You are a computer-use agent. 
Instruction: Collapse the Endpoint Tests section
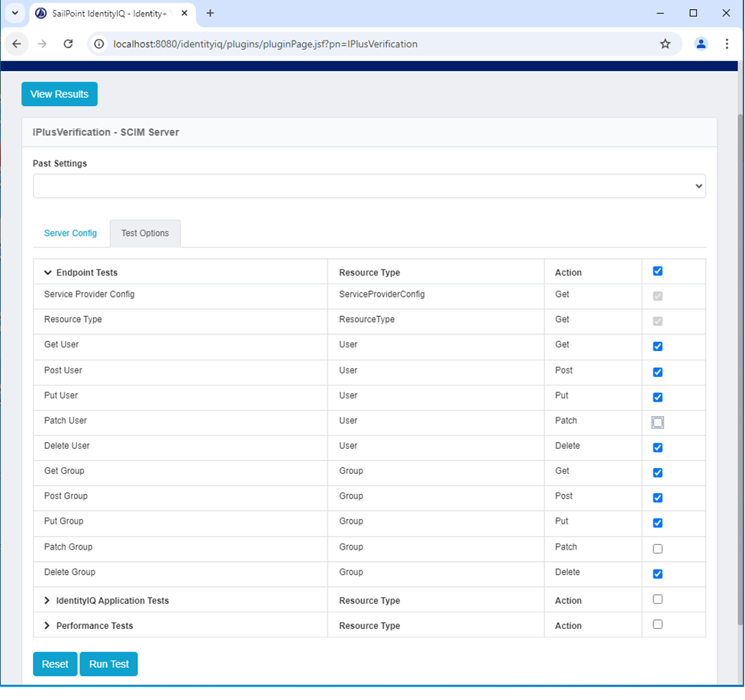(47, 273)
